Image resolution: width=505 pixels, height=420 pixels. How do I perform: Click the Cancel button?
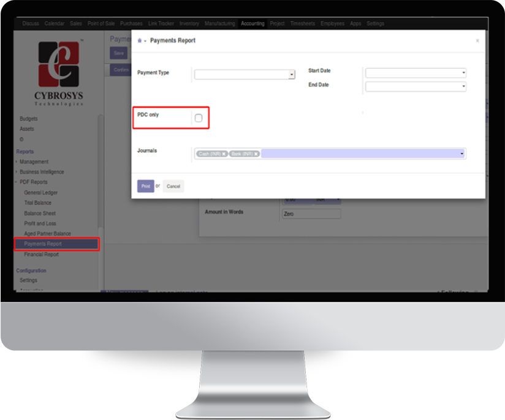pyautogui.click(x=173, y=186)
